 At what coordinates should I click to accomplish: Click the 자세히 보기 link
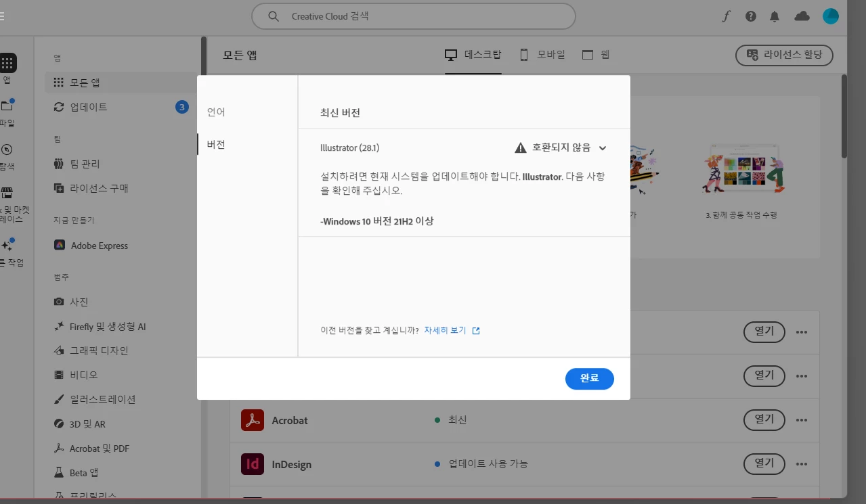pyautogui.click(x=445, y=331)
